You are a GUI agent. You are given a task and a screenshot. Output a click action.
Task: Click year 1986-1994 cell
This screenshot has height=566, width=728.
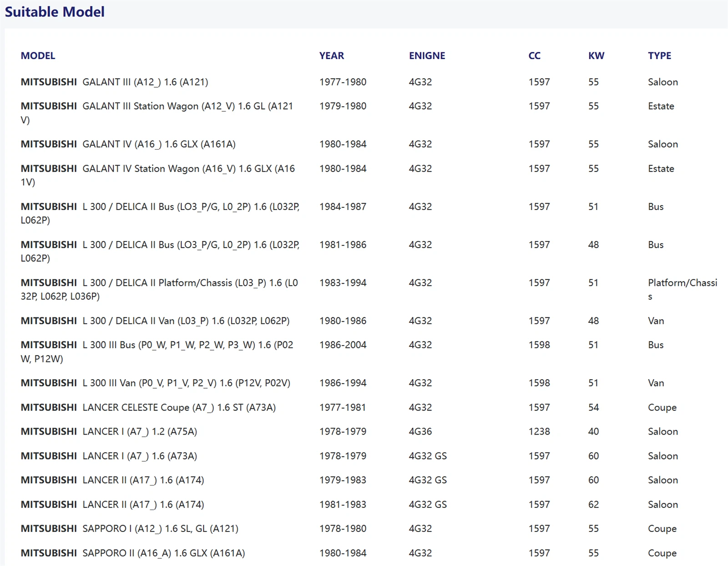(x=343, y=383)
